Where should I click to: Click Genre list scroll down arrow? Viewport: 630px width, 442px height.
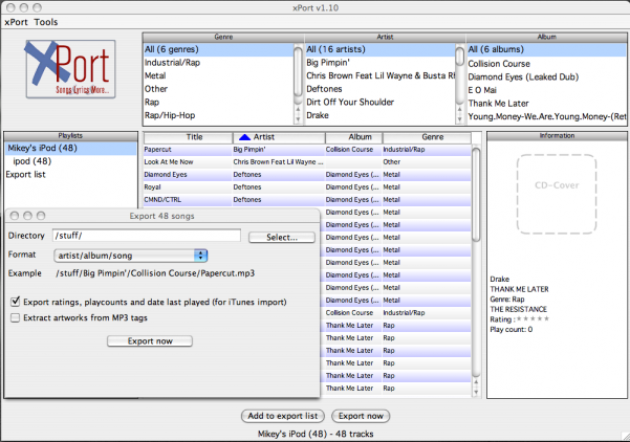pos(298,119)
